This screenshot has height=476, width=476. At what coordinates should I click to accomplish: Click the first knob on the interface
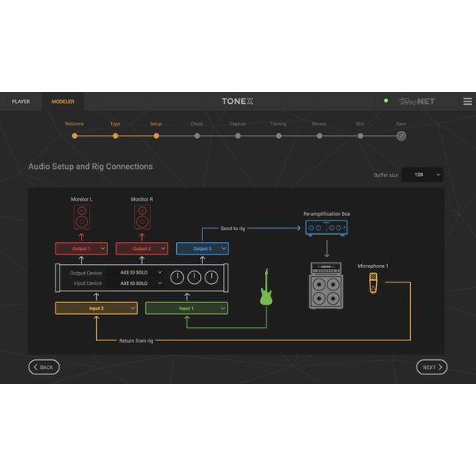coord(177,278)
